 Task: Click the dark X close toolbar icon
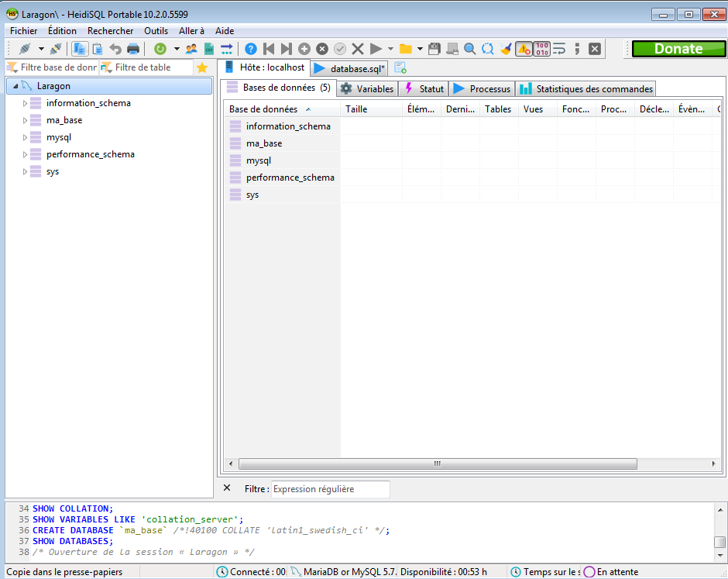click(x=595, y=49)
